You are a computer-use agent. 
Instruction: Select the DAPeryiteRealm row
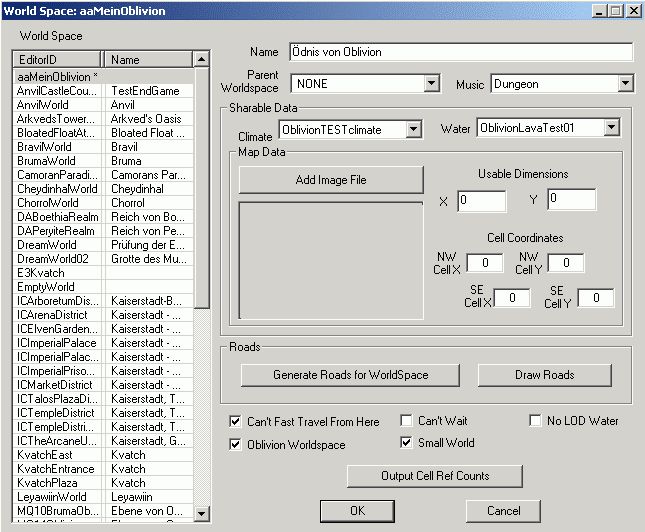tap(104, 231)
